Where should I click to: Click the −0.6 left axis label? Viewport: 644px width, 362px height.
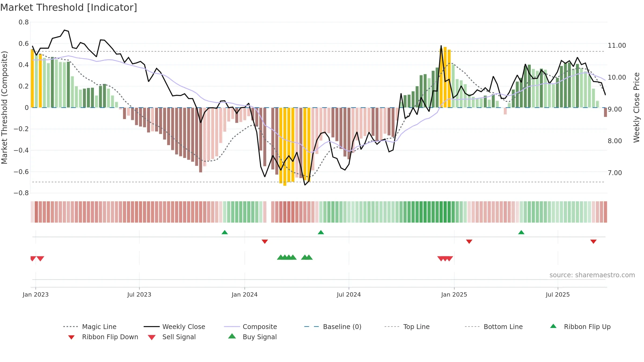point(21,172)
